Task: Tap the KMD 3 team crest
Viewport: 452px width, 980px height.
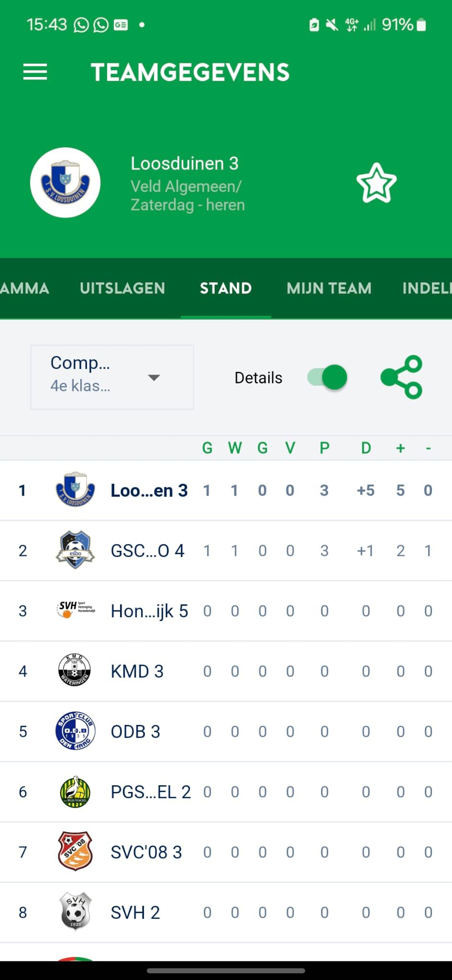Action: click(74, 671)
